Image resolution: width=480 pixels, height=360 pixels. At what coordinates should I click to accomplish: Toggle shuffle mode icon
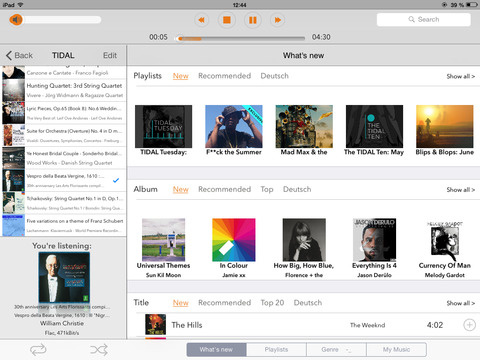click(x=99, y=350)
